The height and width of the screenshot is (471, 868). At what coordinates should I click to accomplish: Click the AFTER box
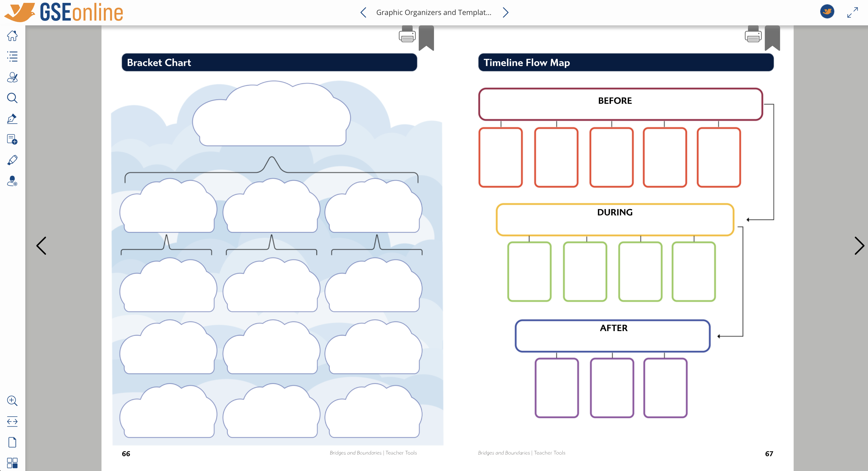[613, 336]
